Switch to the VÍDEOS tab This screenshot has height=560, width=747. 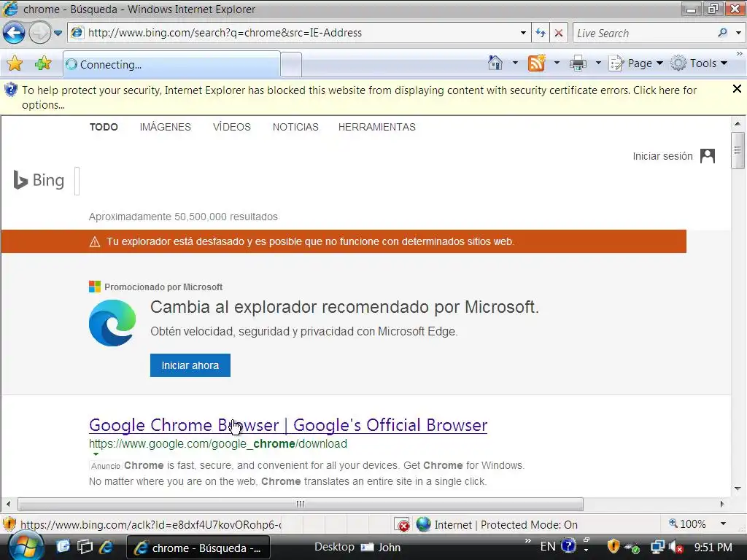click(231, 127)
